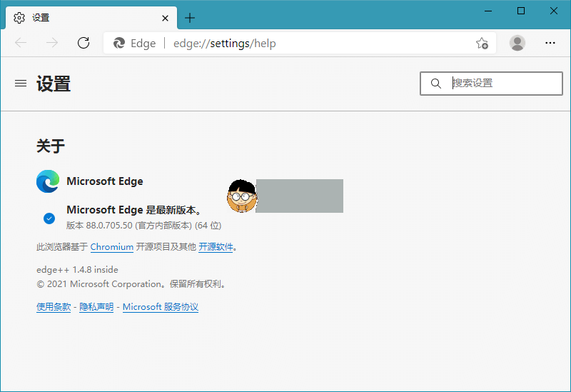Viewport: 571px width, 392px height.
Task: Open the three-dot settings and more menu
Action: pos(550,43)
